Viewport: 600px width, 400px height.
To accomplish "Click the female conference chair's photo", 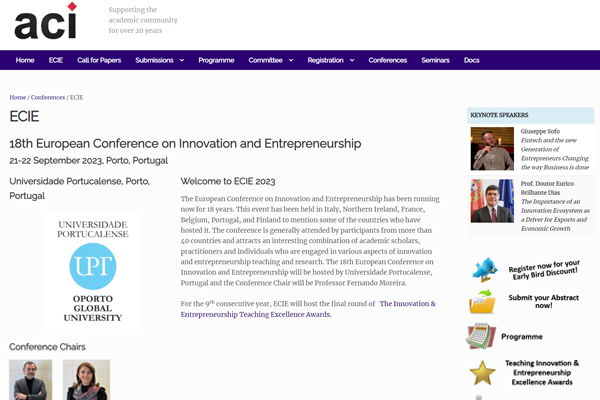I will 86,380.
